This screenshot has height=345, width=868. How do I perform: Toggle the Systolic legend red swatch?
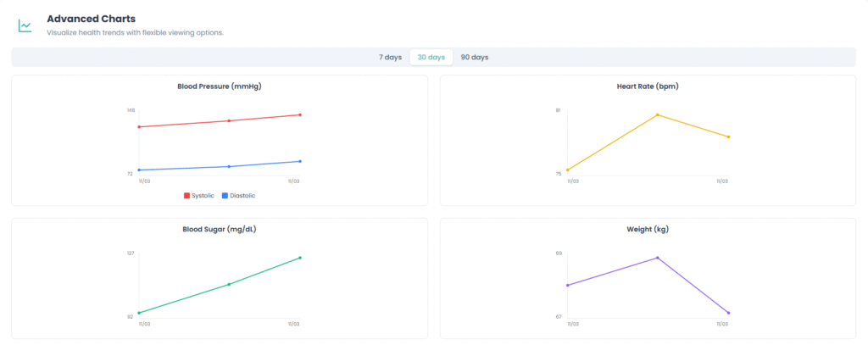[186, 196]
